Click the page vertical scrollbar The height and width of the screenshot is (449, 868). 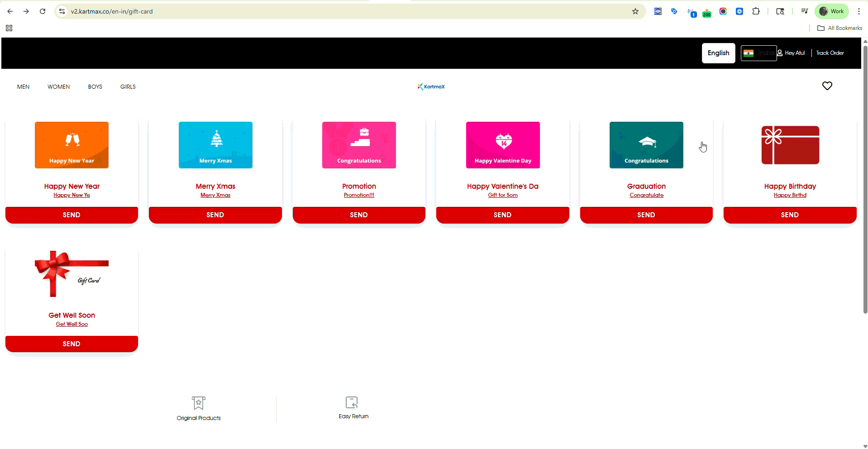pos(865,181)
